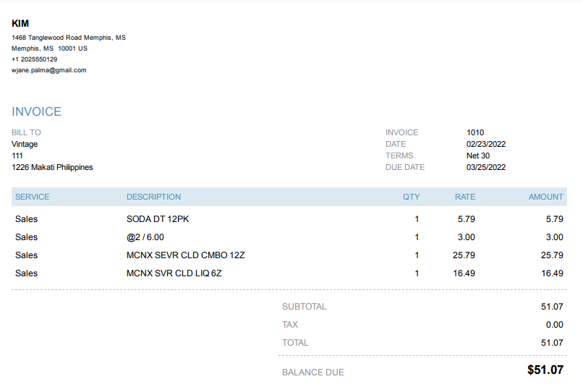This screenshot has height=392, width=583.
Task: Click the phone number +1 2025550129
Action: click(x=35, y=59)
